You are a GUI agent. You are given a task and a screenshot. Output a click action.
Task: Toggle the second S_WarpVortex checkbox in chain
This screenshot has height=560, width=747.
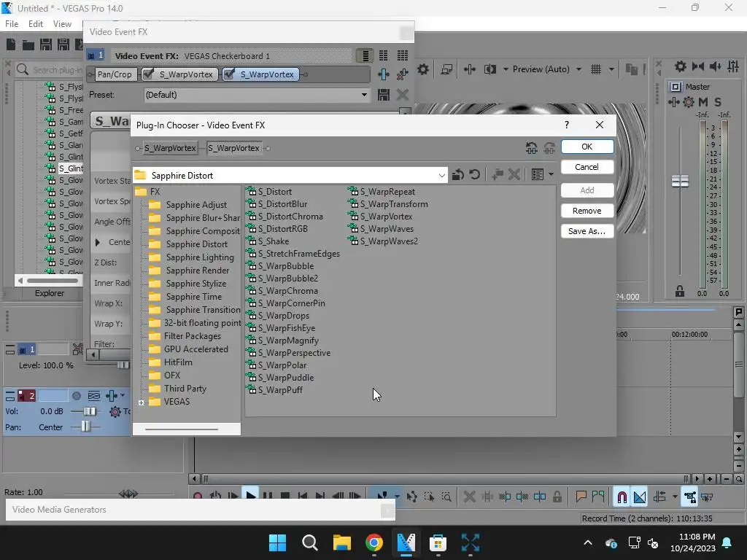click(229, 74)
